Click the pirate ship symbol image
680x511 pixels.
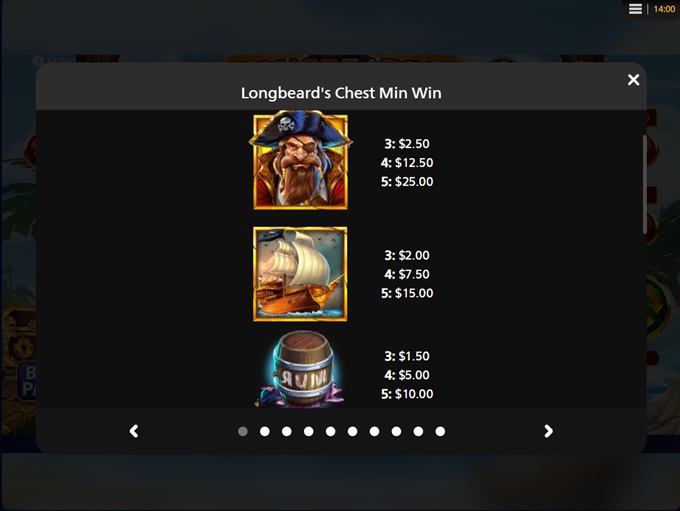[x=300, y=274]
